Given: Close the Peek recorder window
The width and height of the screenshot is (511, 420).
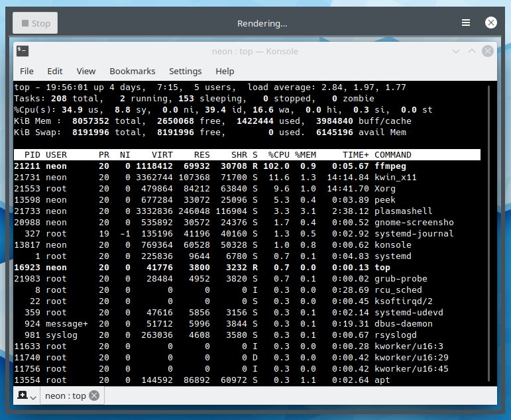Looking at the screenshot, I should pos(490,23).
